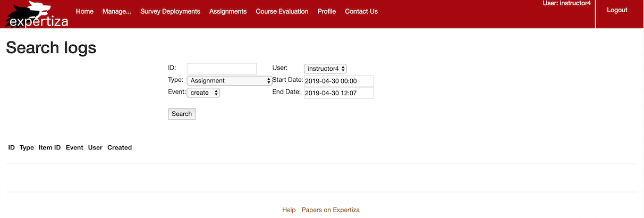This screenshot has height=218, width=644.
Task: Click the Start Date field
Action: pyautogui.click(x=338, y=81)
